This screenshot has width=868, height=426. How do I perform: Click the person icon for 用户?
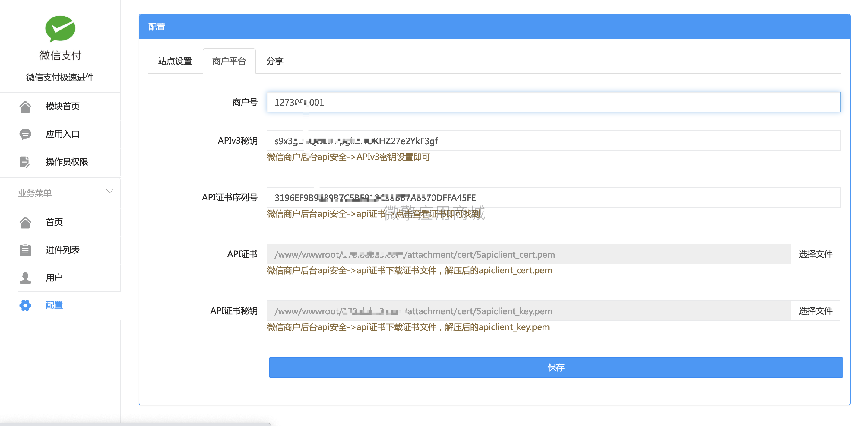(25, 278)
